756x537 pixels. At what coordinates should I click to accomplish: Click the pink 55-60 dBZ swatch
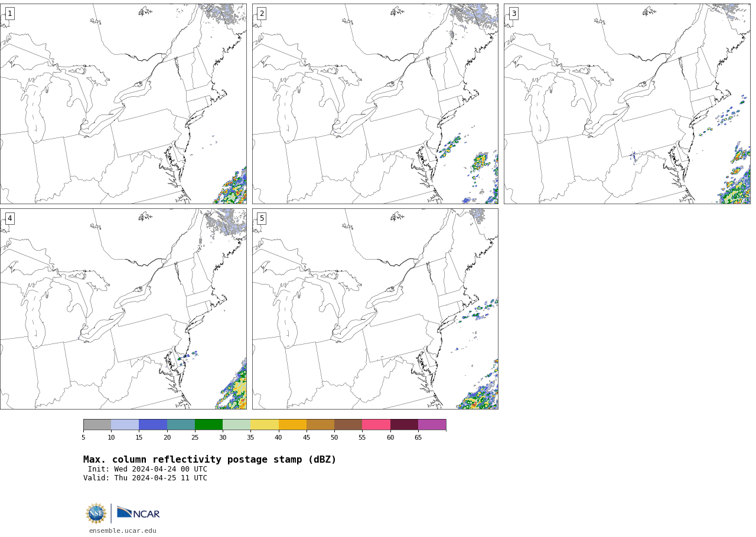click(376, 425)
